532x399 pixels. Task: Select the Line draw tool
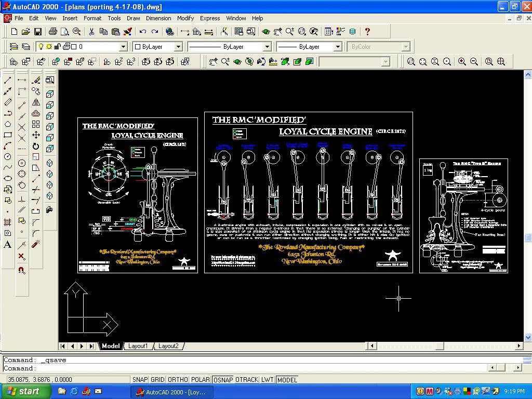8,81
